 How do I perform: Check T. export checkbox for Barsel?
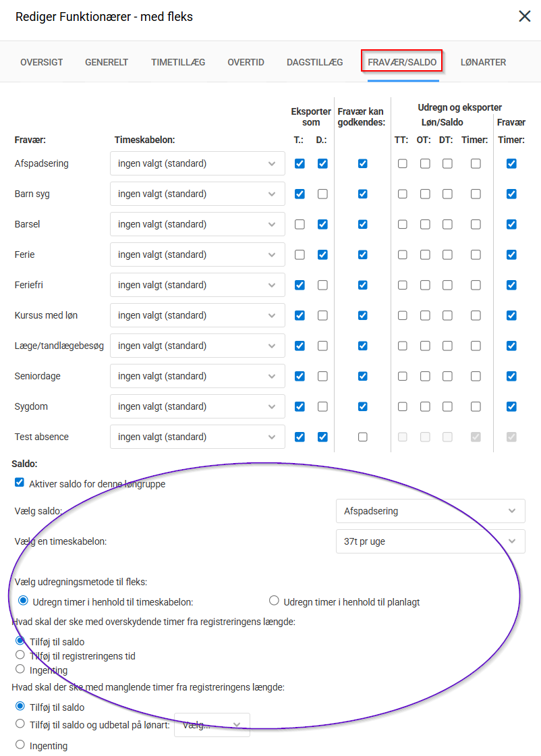[300, 224]
